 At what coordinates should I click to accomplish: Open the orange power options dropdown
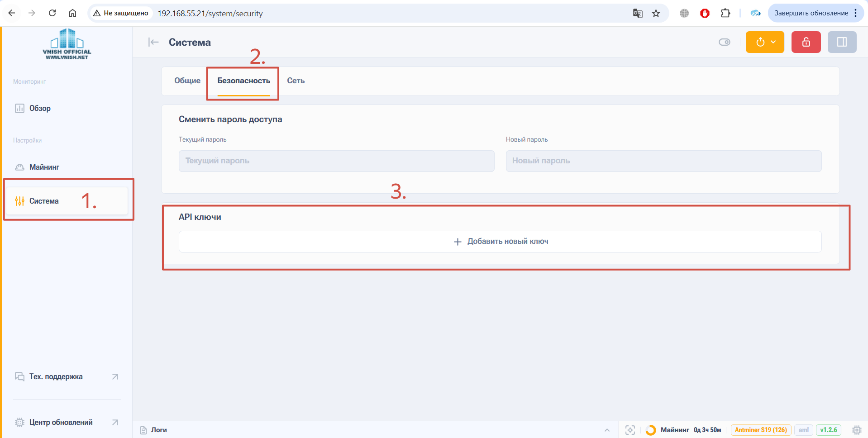pyautogui.click(x=765, y=42)
